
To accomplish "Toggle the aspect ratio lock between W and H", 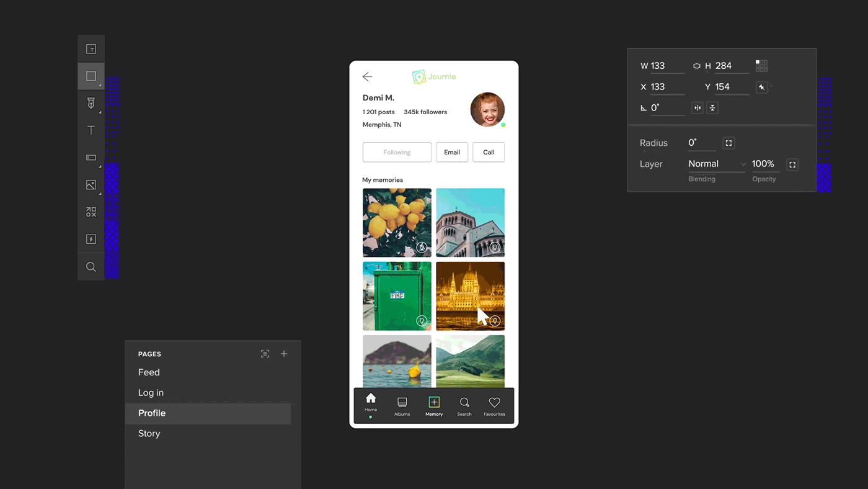I will (x=696, y=66).
